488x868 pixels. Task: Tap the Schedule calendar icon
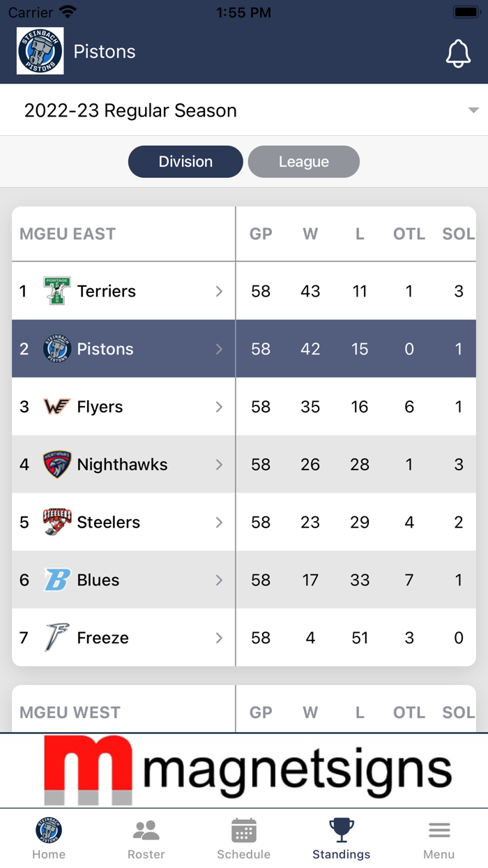(243, 830)
